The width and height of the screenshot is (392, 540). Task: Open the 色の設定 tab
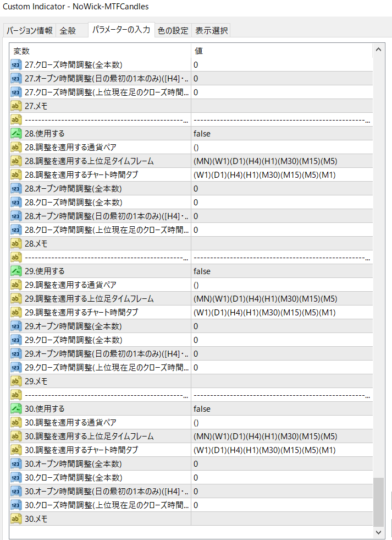(173, 31)
